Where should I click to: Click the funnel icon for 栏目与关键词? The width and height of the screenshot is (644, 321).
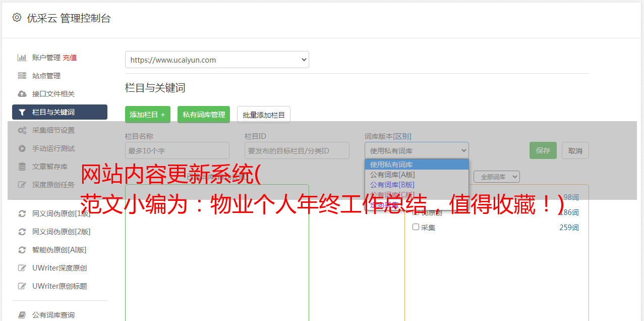(x=22, y=112)
